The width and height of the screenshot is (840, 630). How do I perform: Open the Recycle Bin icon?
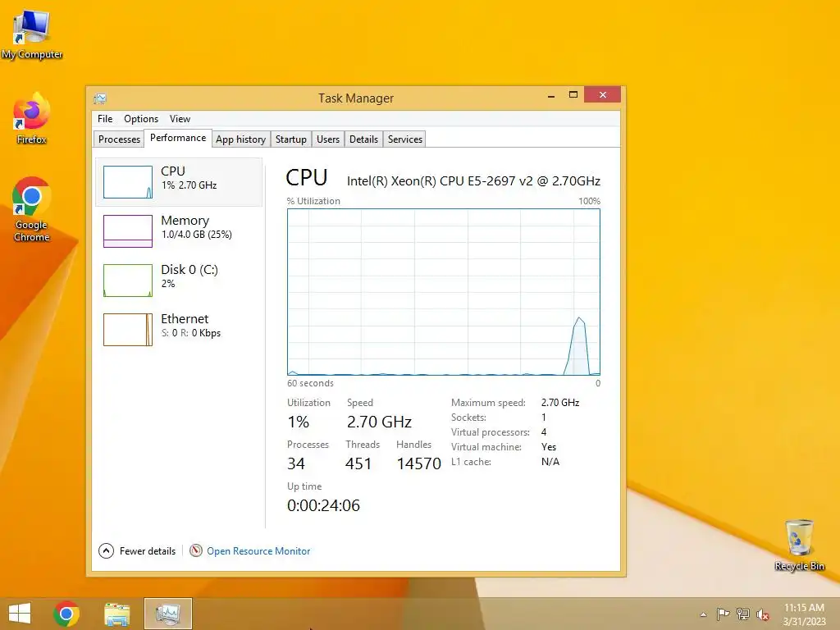tap(799, 545)
